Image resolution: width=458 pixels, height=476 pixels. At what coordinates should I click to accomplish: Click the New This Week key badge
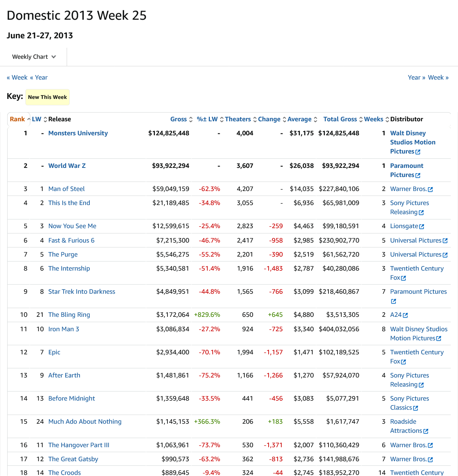(x=47, y=97)
